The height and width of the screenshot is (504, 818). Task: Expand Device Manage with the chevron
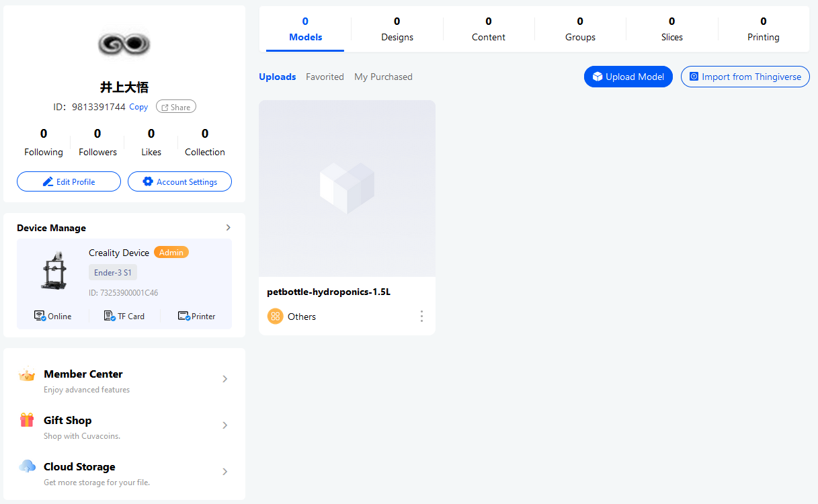(x=228, y=228)
